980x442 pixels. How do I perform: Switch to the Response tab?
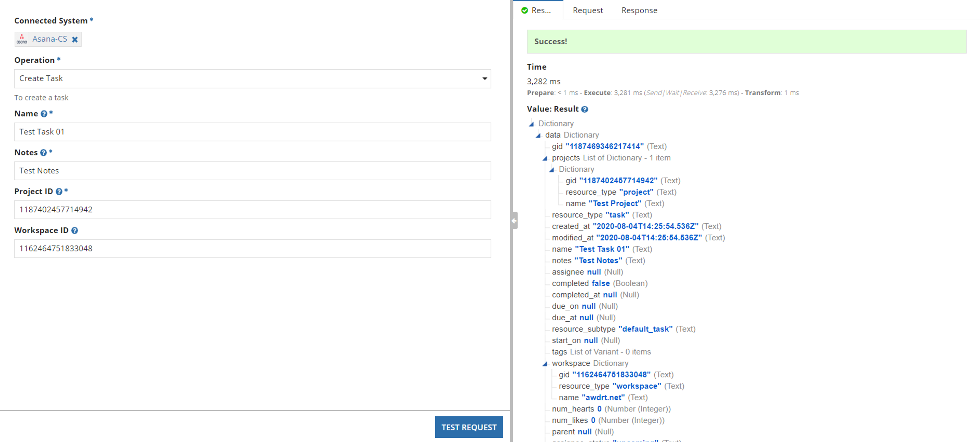(x=639, y=10)
